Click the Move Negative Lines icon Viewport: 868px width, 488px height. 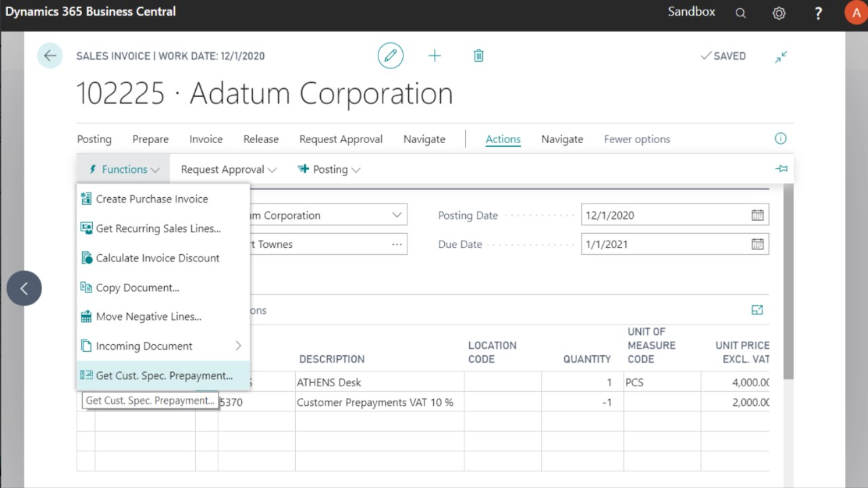[86, 317]
